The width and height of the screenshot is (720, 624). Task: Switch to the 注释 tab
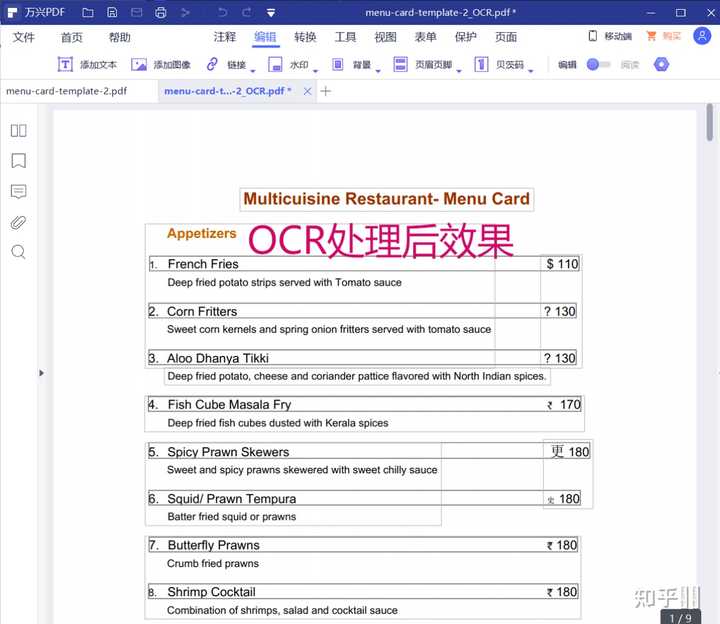tap(225, 37)
